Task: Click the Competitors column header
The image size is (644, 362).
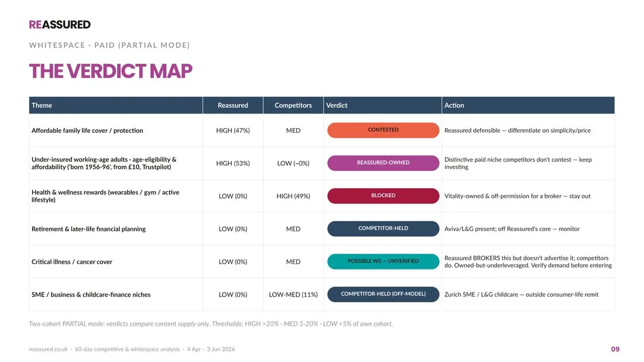Action: (x=293, y=105)
